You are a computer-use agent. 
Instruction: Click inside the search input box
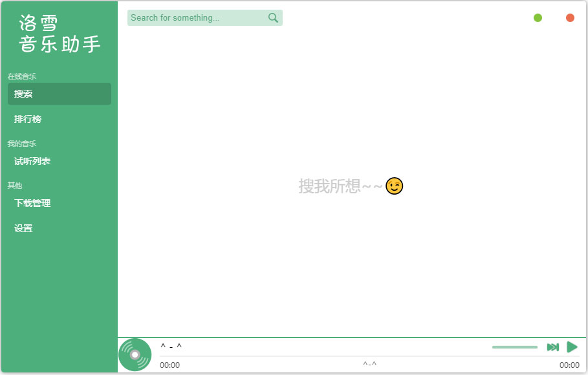(194, 17)
